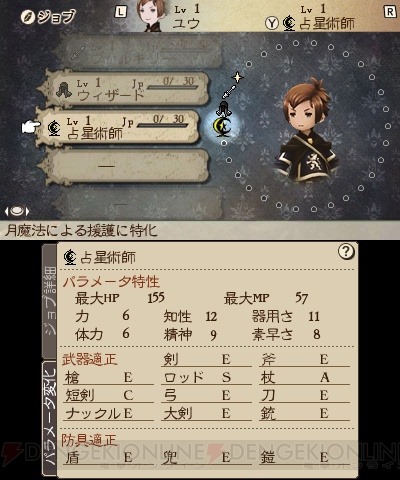Click the question mark help icon
Image resolution: width=400 pixels, height=480 pixels.
[346, 252]
